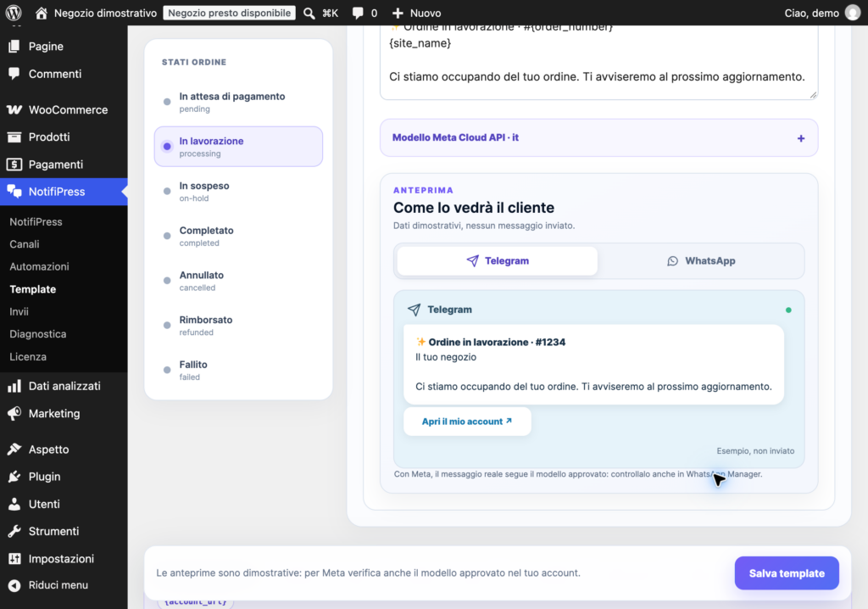Click the Pagine sidebar icon
This screenshot has width=868, height=609.
tap(14, 47)
